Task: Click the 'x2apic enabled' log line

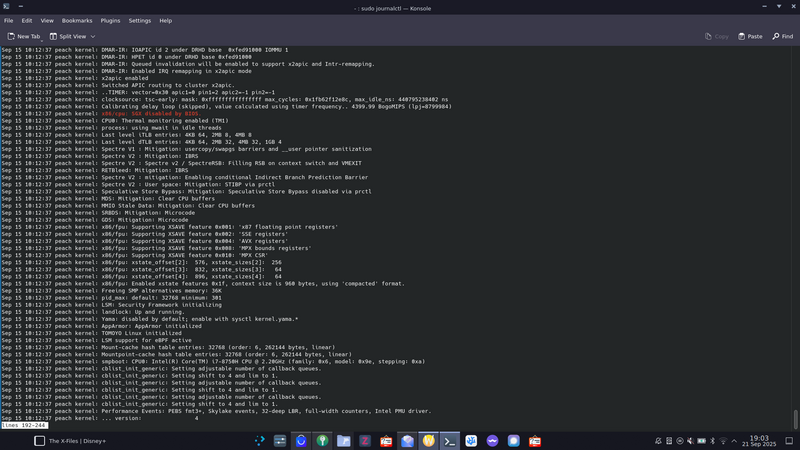Action: (124, 78)
